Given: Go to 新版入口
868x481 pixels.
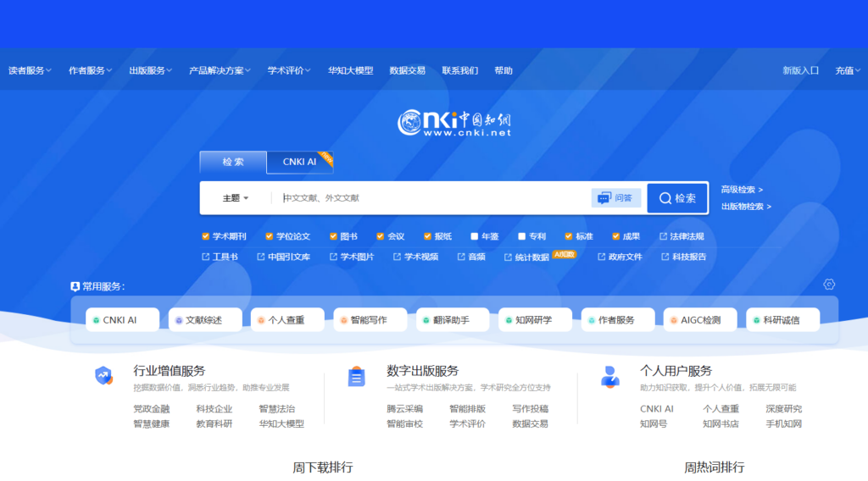Looking at the screenshot, I should click(x=800, y=71).
